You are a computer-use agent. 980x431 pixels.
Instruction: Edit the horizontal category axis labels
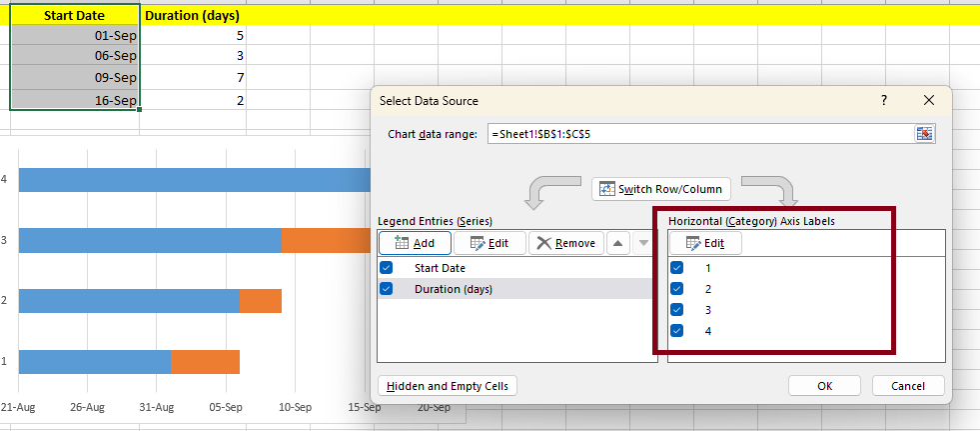coord(705,243)
